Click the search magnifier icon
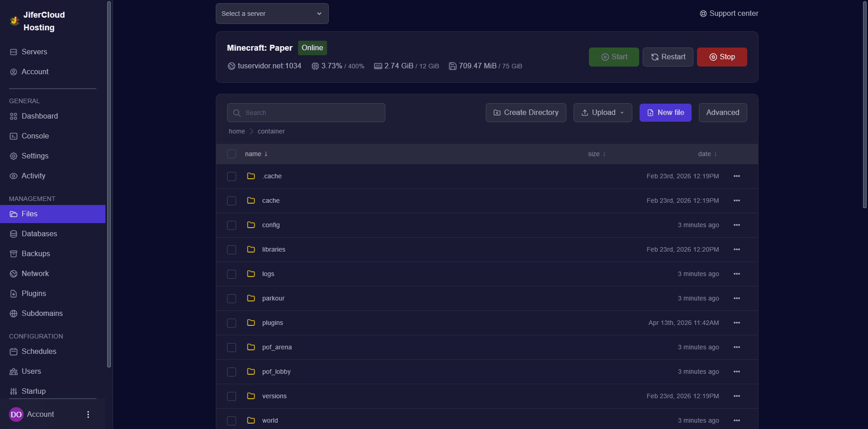The height and width of the screenshot is (429, 868). pyautogui.click(x=237, y=113)
